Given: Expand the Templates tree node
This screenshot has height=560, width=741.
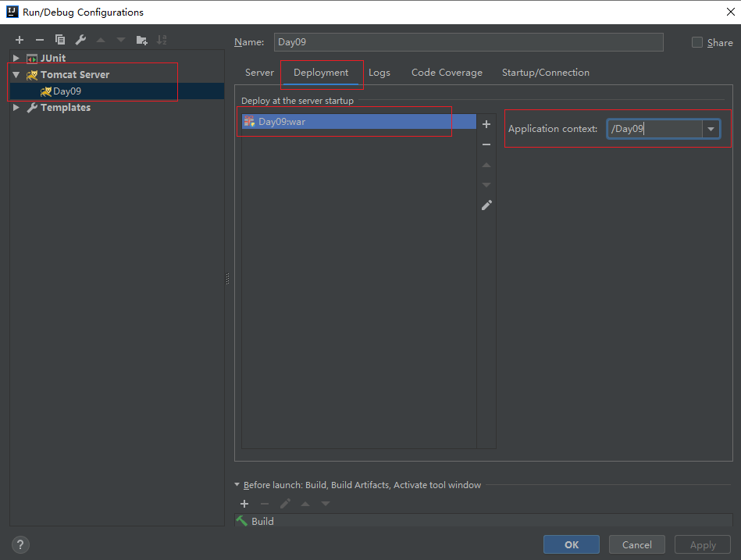Looking at the screenshot, I should [x=16, y=108].
